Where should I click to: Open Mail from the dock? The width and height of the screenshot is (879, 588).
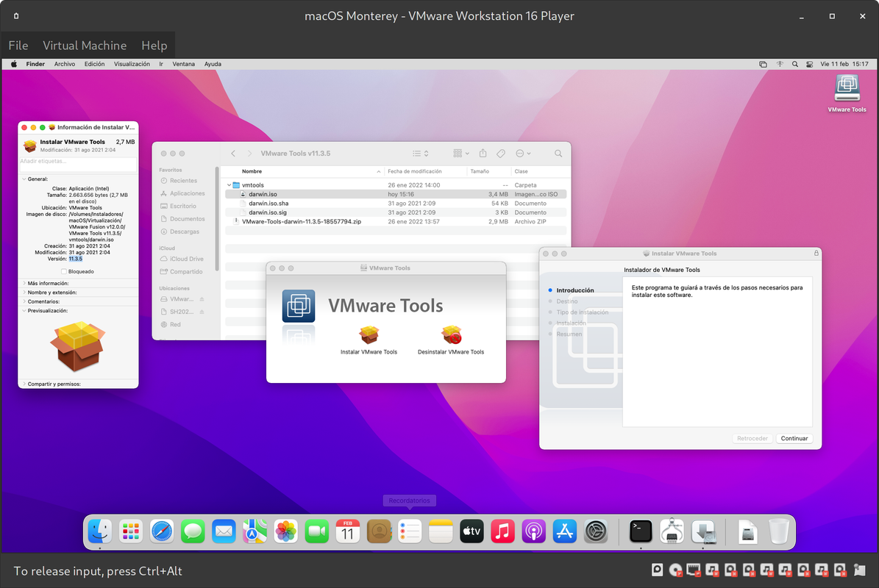224,531
